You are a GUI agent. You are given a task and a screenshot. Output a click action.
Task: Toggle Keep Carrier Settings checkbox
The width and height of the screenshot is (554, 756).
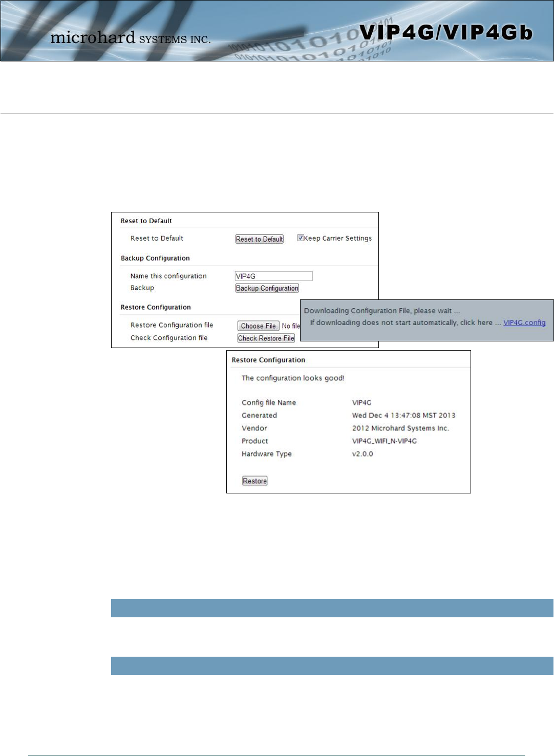tap(301, 238)
